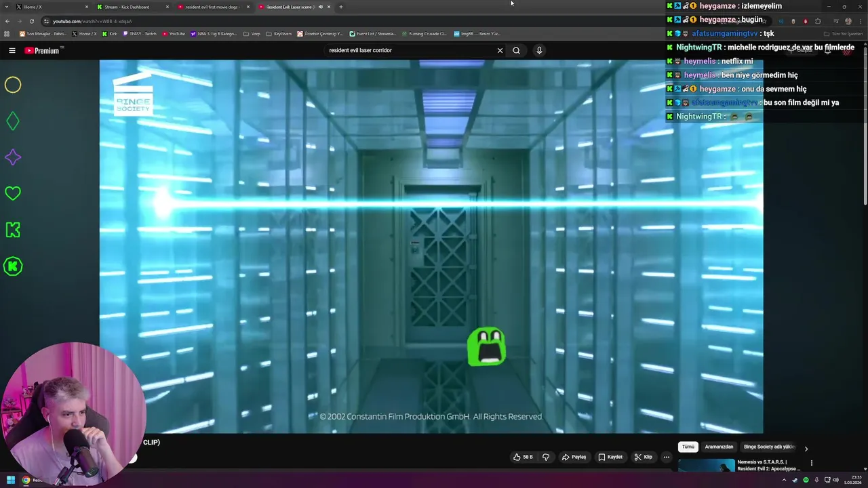This screenshot has height=488, width=868.
Task: Open Nemesis vs S.T.A.R.S. video title link
Action: 768,465
